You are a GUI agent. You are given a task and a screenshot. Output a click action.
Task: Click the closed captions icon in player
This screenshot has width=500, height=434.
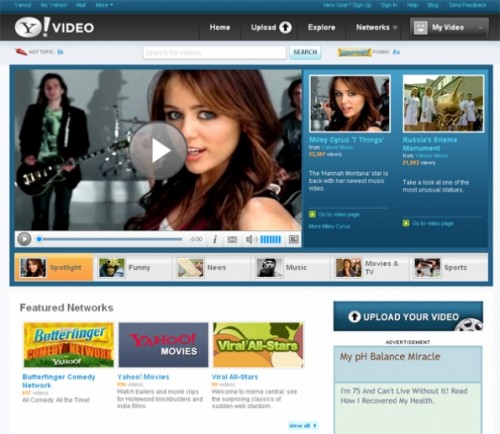pos(232,239)
